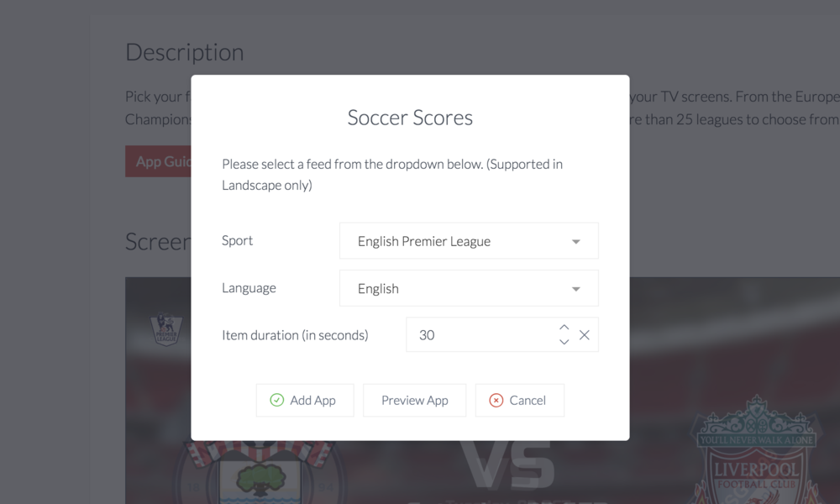This screenshot has height=504, width=840.
Task: Click the red X icon on Cancel
Action: pyautogui.click(x=496, y=400)
